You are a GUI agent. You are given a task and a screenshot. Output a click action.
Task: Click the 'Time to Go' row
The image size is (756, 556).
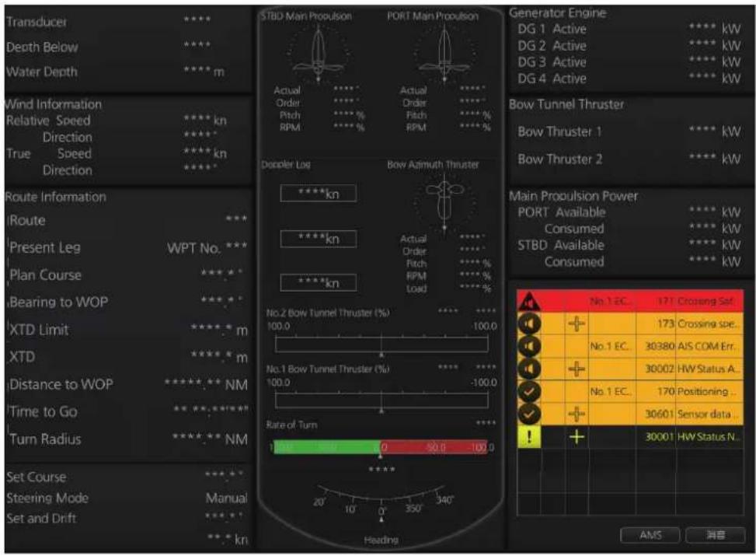[x=128, y=411]
